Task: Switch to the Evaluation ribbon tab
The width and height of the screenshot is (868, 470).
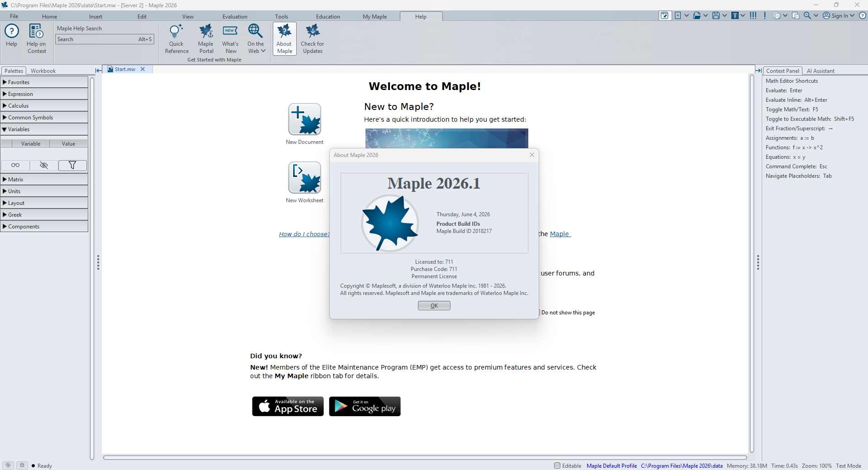Action: 235,17
